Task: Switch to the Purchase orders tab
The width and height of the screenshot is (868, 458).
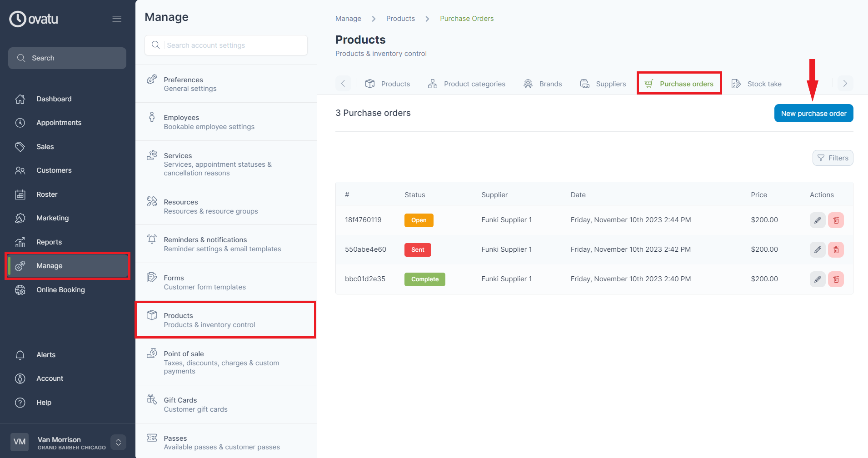Action: pyautogui.click(x=679, y=84)
